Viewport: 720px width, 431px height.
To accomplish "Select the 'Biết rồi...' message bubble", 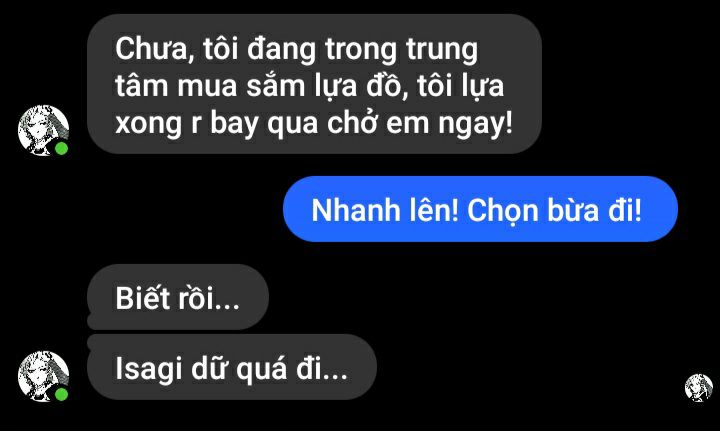I will (x=178, y=297).
